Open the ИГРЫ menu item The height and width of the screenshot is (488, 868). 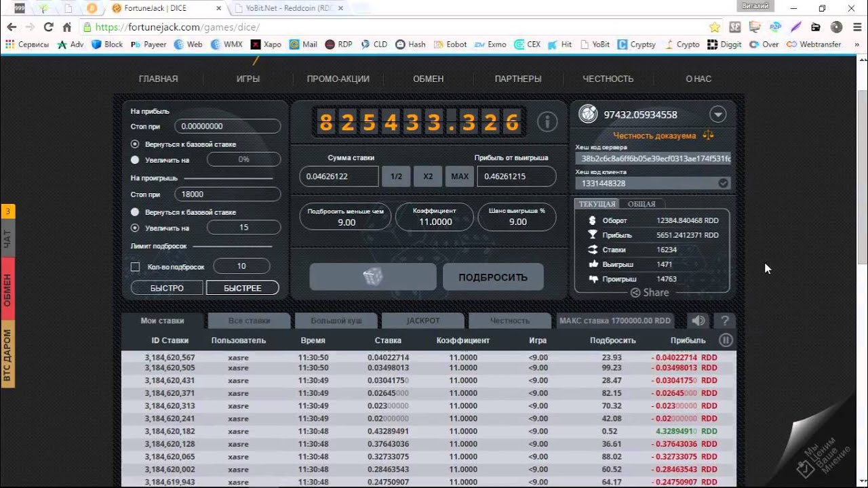[248, 79]
